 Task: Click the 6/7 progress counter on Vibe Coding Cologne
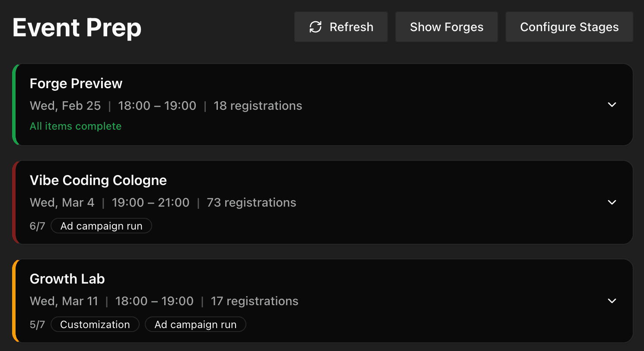coord(37,226)
